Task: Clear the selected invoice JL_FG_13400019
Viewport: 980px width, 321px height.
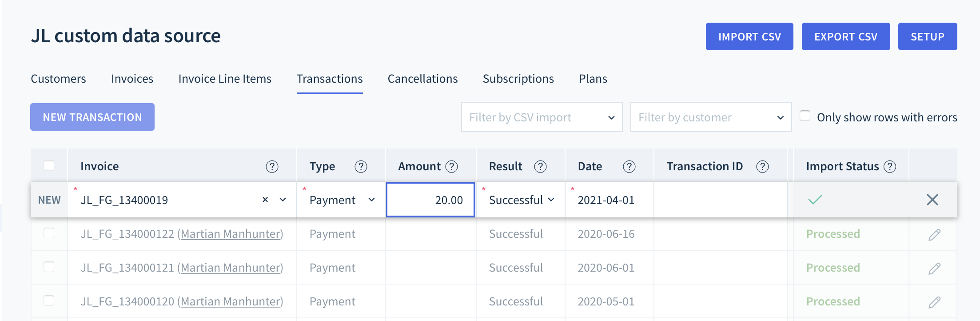Action: click(x=265, y=200)
